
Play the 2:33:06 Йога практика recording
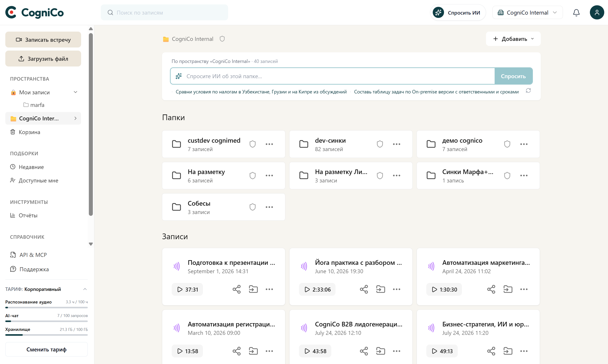(317, 289)
